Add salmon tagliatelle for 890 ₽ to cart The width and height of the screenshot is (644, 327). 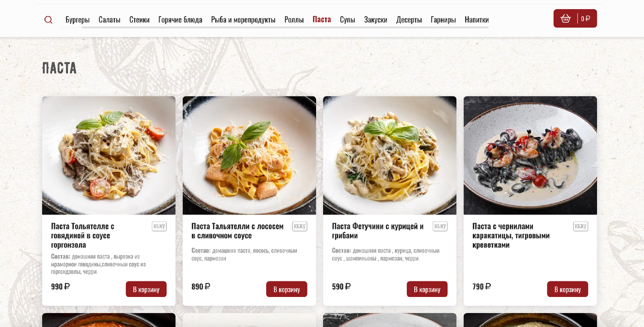(x=287, y=289)
